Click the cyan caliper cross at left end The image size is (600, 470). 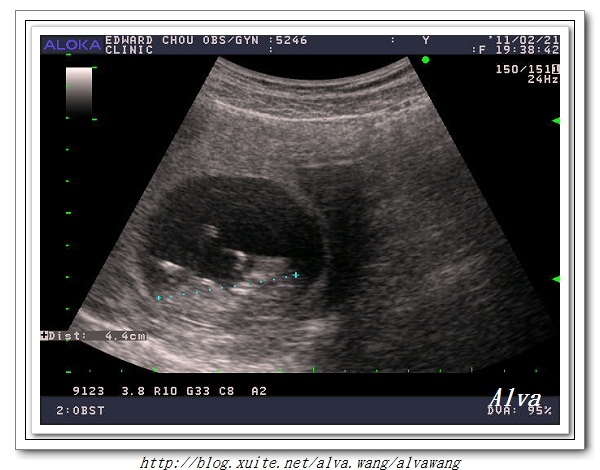click(x=158, y=297)
